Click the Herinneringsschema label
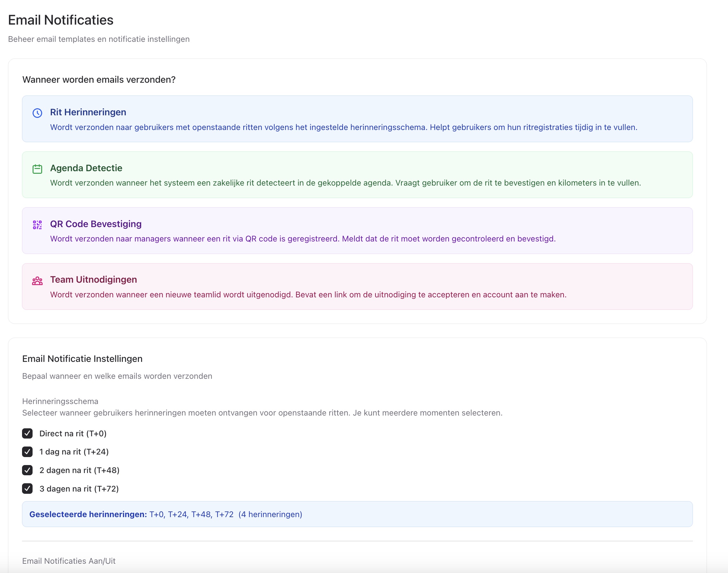The width and height of the screenshot is (728, 573). (x=60, y=401)
